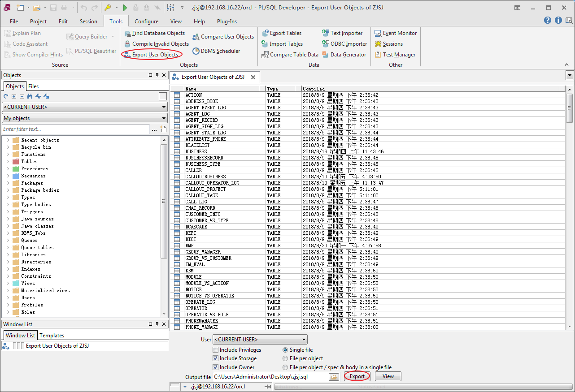Show the Sessions window
The width and height of the screenshot is (575, 392).
388,44
